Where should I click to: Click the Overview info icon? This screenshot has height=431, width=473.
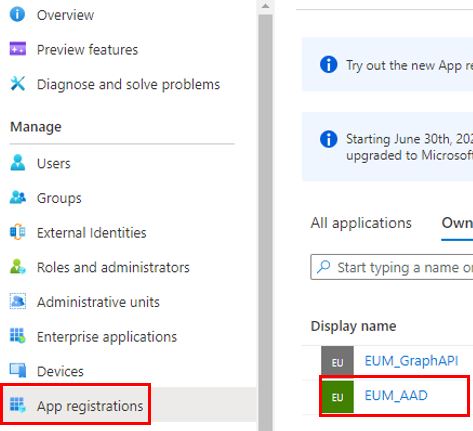[17, 15]
